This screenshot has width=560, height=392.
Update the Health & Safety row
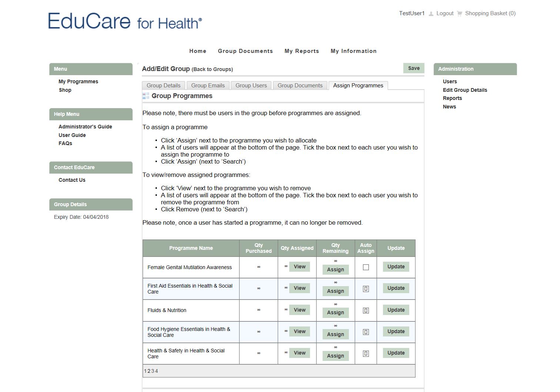click(396, 353)
